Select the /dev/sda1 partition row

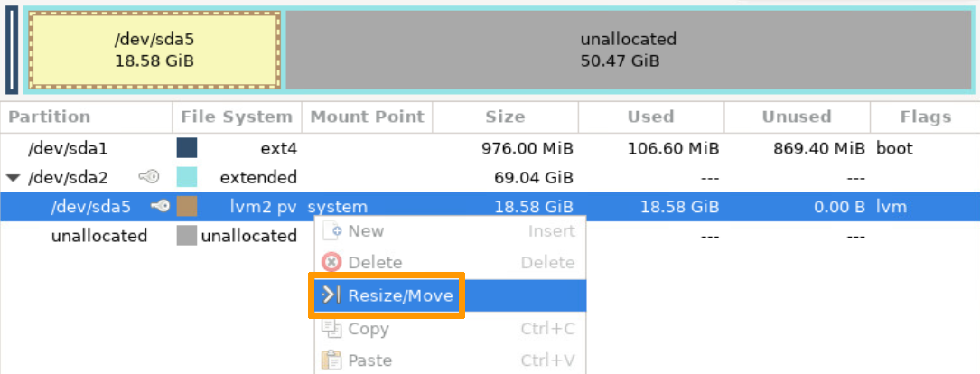pyautogui.click(x=69, y=148)
